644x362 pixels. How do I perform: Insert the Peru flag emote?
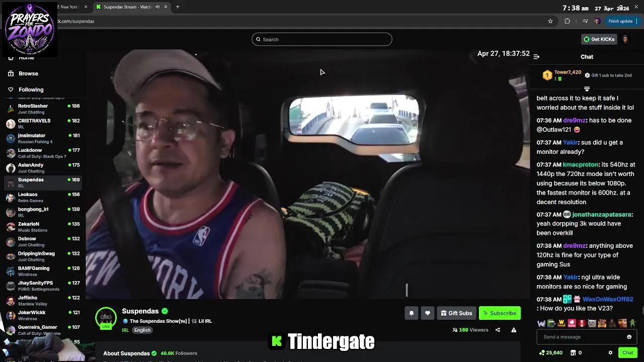pyautogui.click(x=582, y=323)
